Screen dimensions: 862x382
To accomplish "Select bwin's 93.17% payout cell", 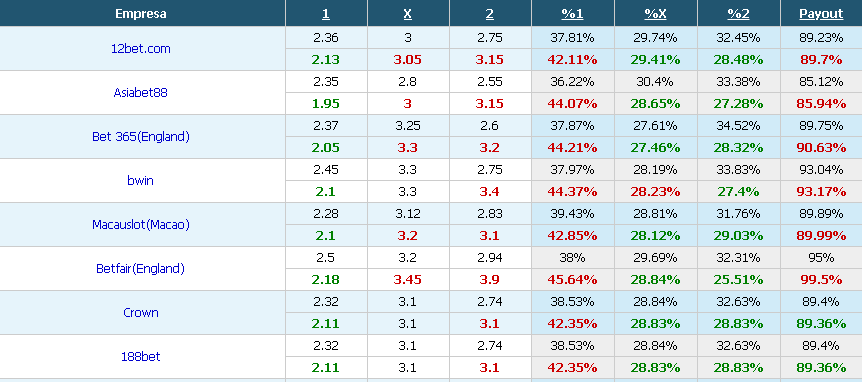I will pos(821,192).
